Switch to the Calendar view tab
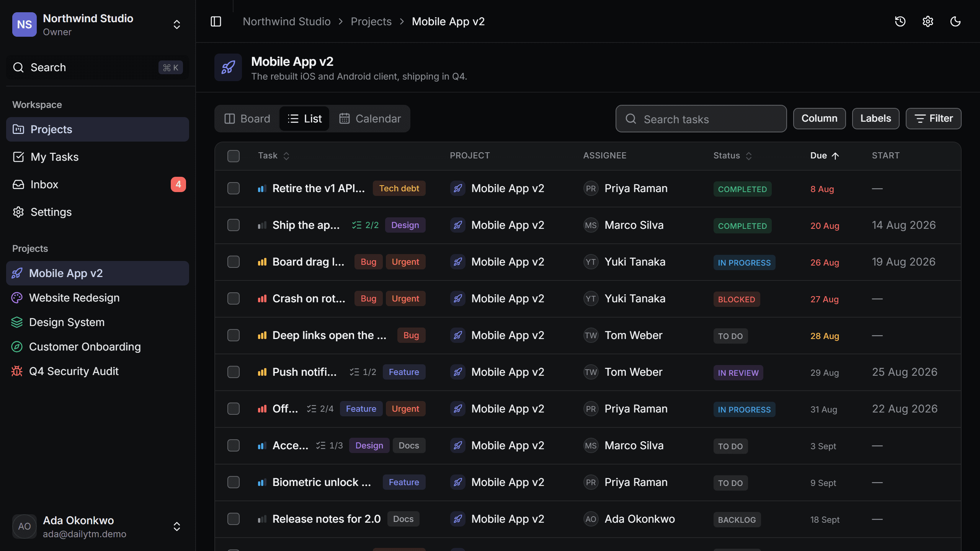Image resolution: width=980 pixels, height=551 pixels. pyautogui.click(x=370, y=119)
